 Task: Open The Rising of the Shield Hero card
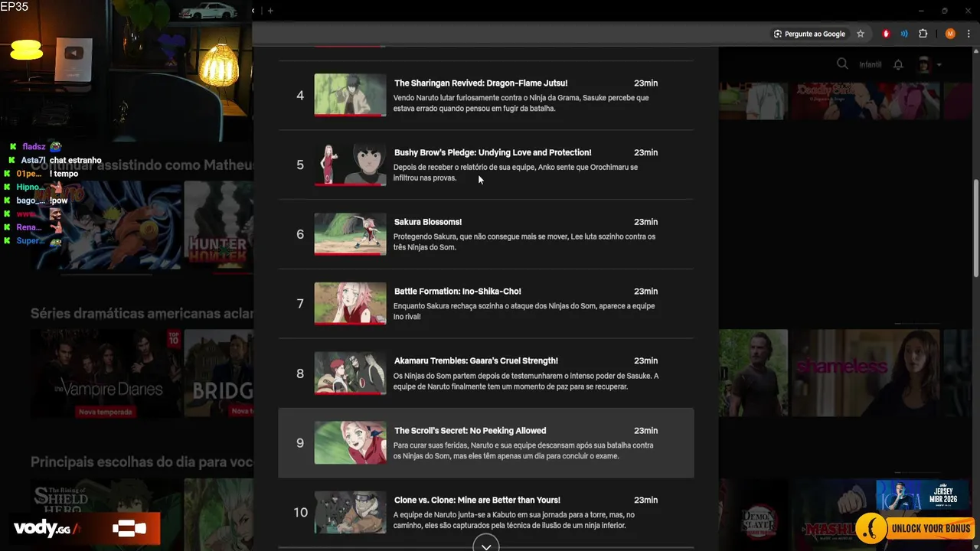(x=106, y=514)
